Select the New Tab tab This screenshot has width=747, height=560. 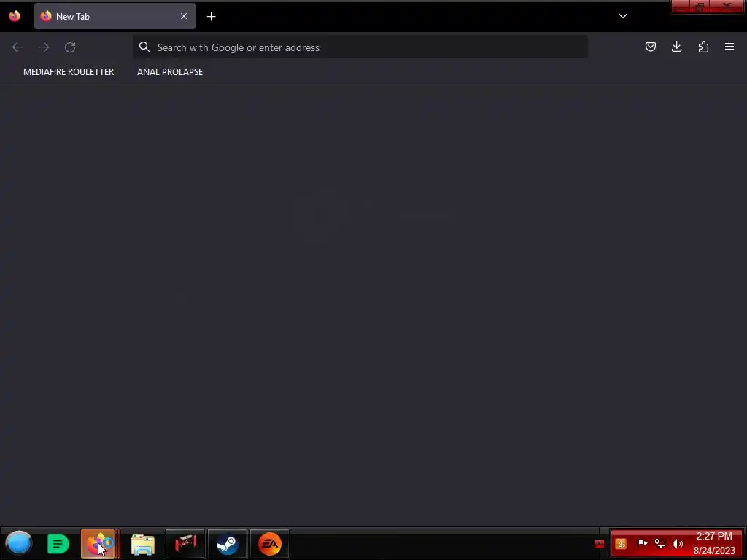pyautogui.click(x=115, y=16)
